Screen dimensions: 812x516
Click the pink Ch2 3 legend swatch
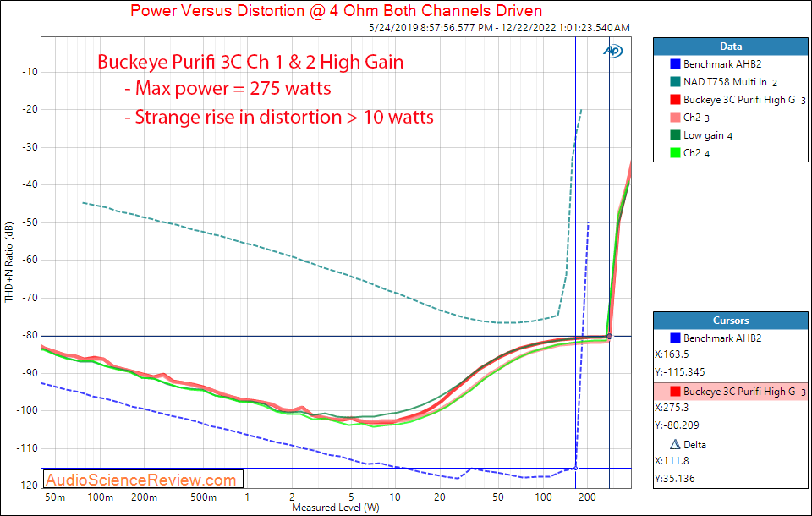pyautogui.click(x=675, y=117)
